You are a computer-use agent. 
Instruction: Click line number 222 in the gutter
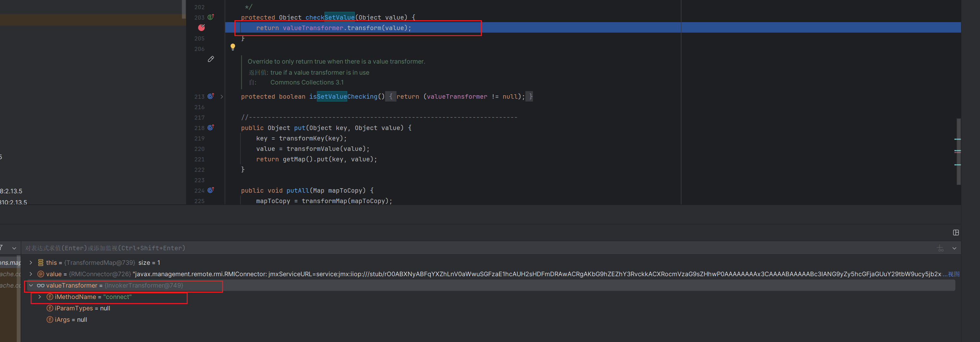[x=199, y=170]
